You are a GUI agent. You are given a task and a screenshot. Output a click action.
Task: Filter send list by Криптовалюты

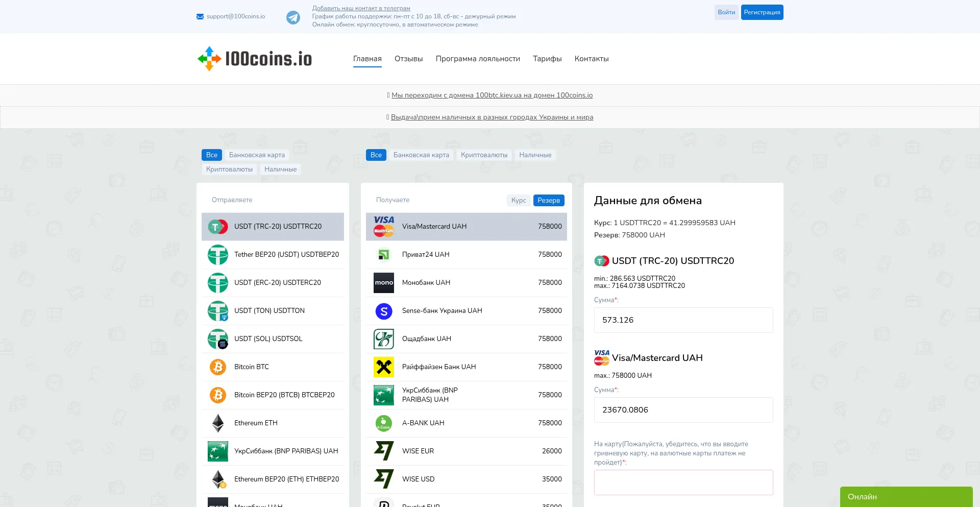point(229,170)
